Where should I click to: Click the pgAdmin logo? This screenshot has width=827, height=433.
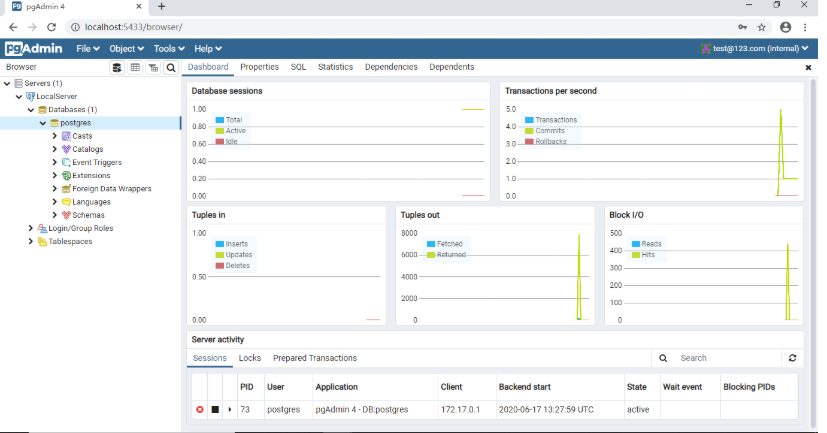point(34,49)
